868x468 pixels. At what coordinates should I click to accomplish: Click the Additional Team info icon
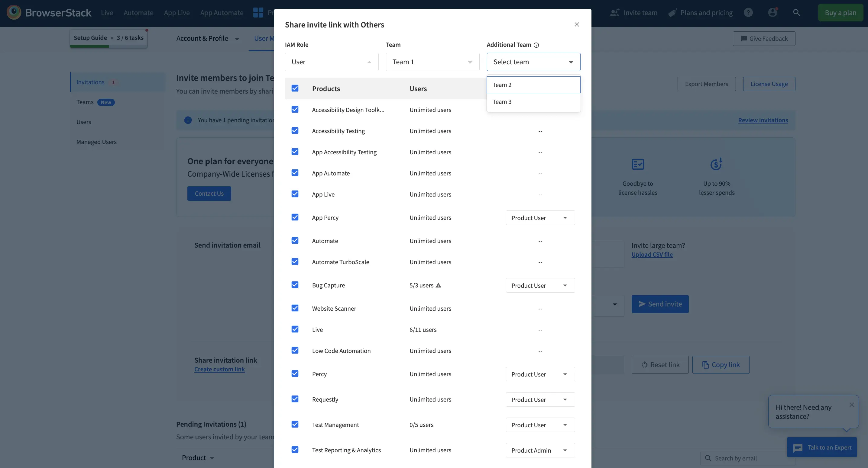[x=536, y=45]
